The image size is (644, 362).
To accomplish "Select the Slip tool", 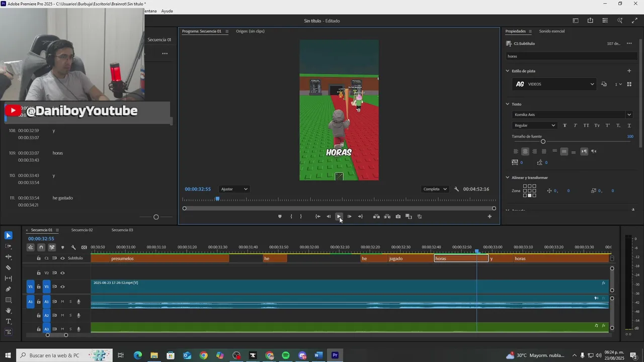I will tap(8, 278).
